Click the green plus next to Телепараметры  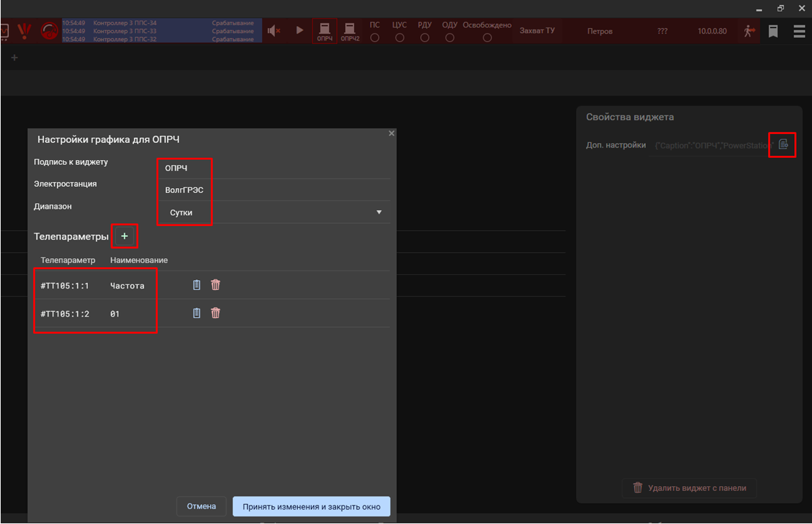pyautogui.click(x=124, y=236)
